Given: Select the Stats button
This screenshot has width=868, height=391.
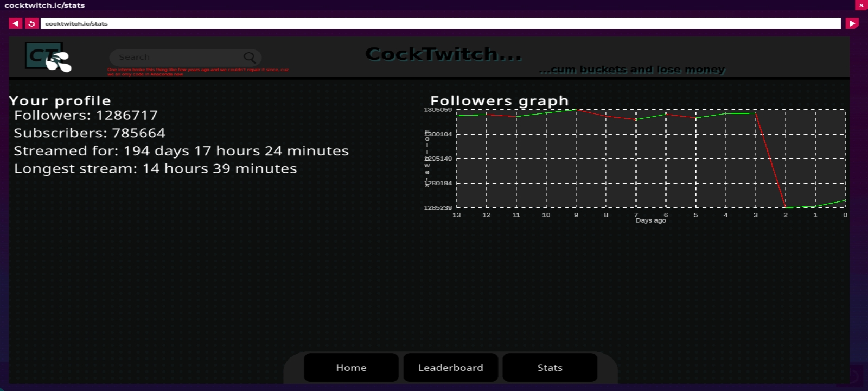Looking at the screenshot, I should pos(550,368).
